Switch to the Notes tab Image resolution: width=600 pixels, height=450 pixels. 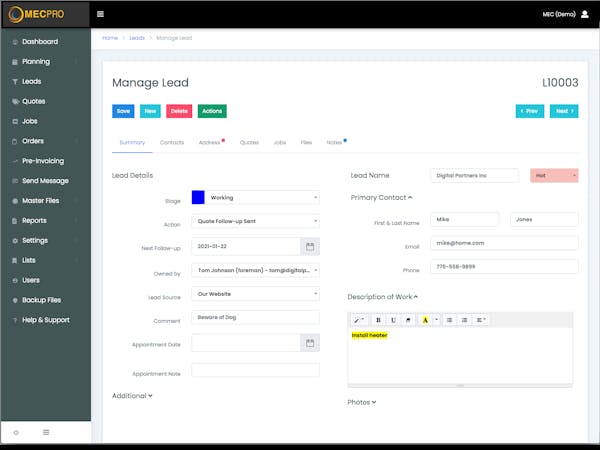[x=335, y=142]
